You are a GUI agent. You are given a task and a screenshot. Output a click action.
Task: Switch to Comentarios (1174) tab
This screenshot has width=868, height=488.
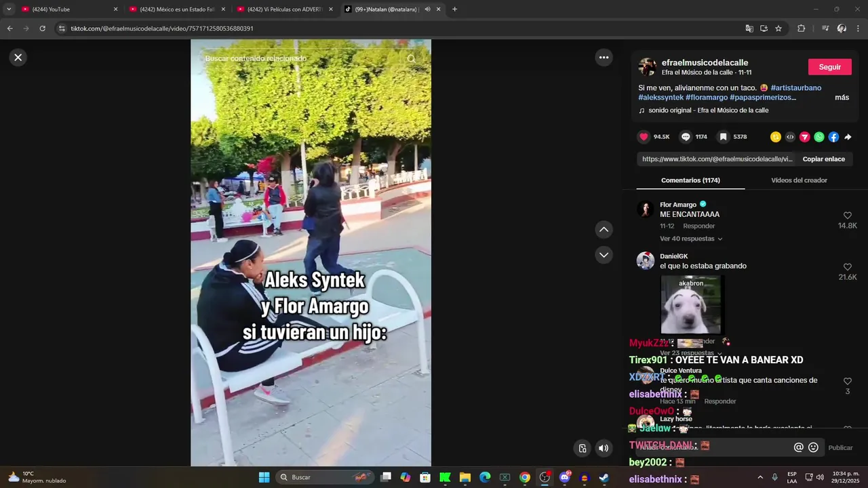pyautogui.click(x=690, y=180)
